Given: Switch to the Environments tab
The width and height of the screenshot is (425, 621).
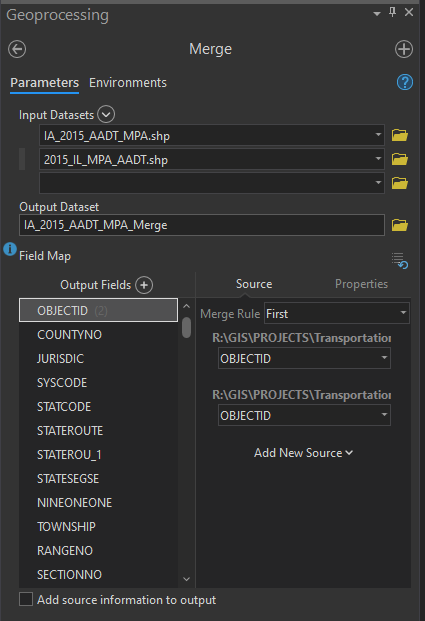Looking at the screenshot, I should point(128,83).
